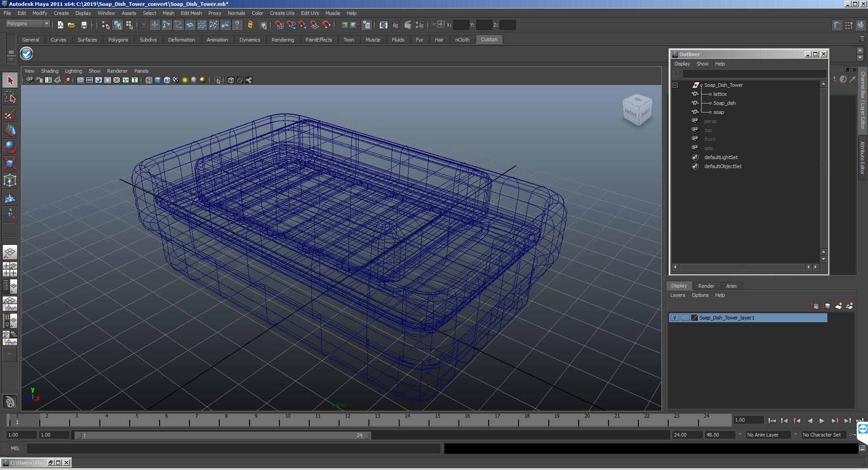Image resolution: width=868 pixels, height=470 pixels.
Task: Toggle Snap to grids magnet
Action: (x=279, y=25)
